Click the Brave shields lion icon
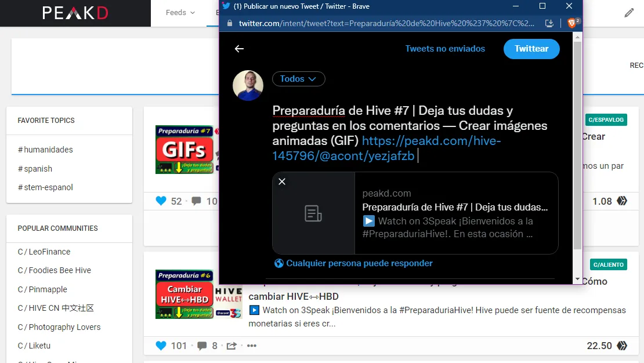The height and width of the screenshot is (363, 644). click(571, 23)
